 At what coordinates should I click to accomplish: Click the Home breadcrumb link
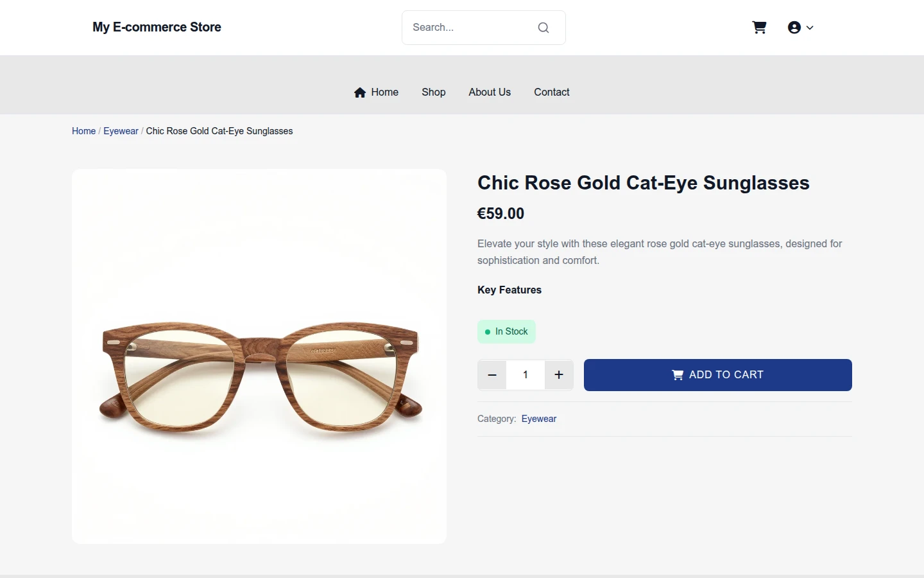pyautogui.click(x=83, y=131)
